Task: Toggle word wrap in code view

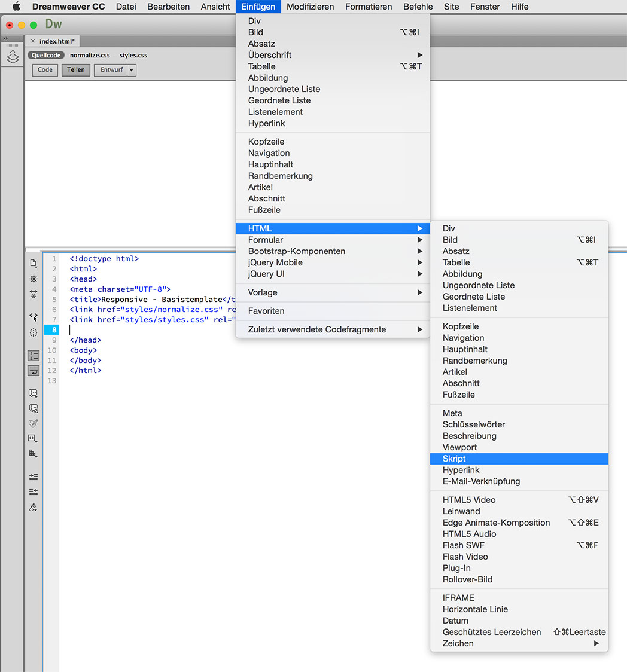Action: coord(34,371)
